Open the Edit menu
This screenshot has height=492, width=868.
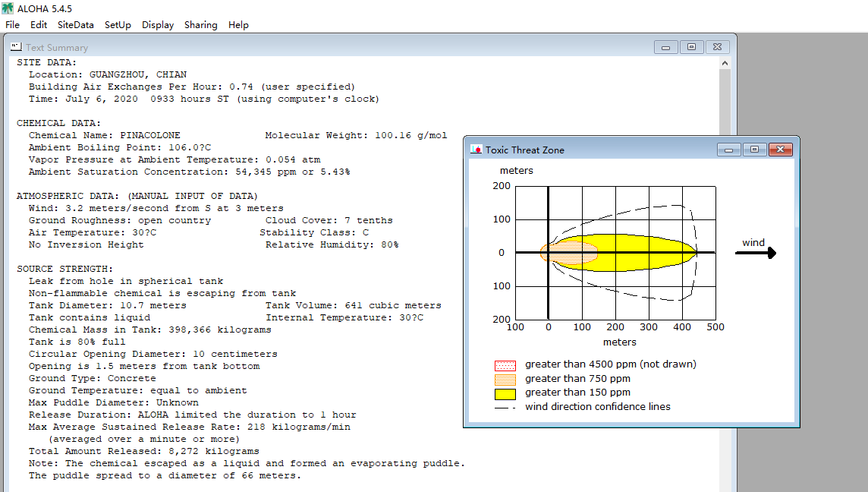click(x=39, y=25)
